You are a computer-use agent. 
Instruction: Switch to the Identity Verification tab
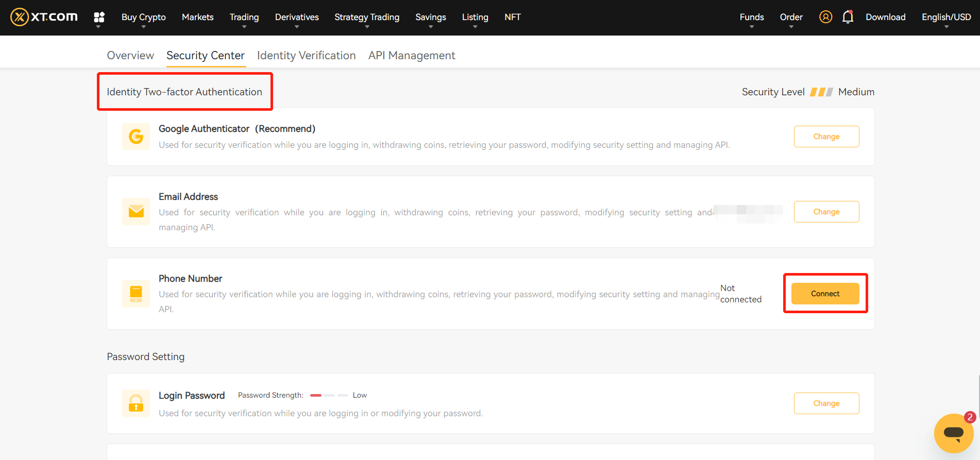pos(306,56)
